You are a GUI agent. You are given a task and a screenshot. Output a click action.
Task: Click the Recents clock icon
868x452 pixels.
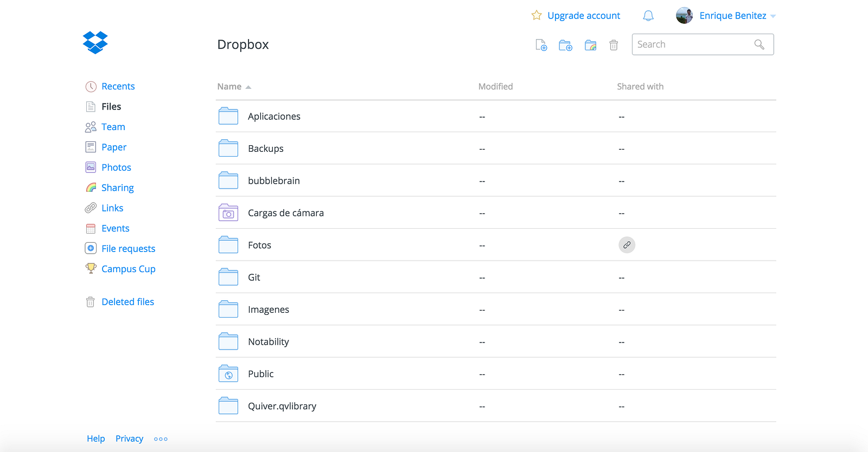pos(91,87)
